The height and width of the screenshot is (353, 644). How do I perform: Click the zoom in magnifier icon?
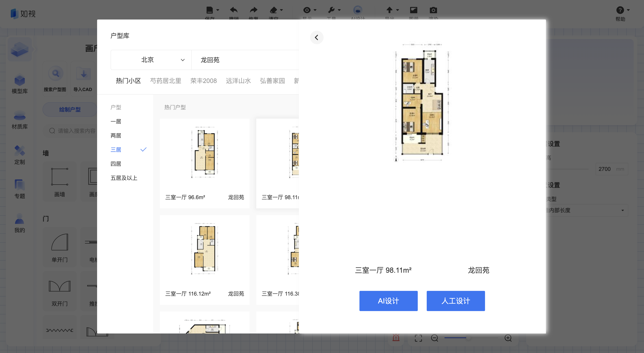click(508, 338)
